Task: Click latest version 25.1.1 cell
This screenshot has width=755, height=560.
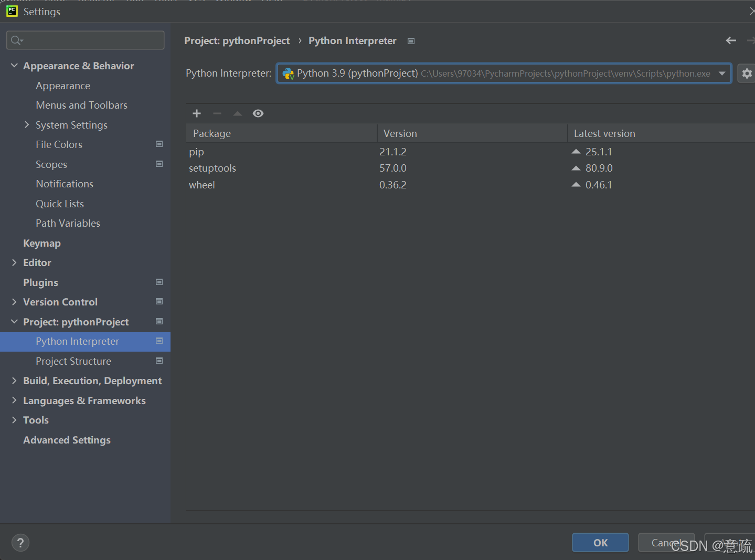Action: (599, 152)
